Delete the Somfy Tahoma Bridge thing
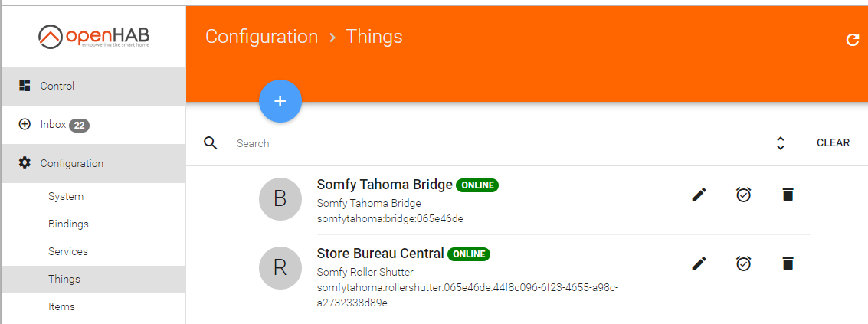Viewport: 868px width, 324px height. 788,195
